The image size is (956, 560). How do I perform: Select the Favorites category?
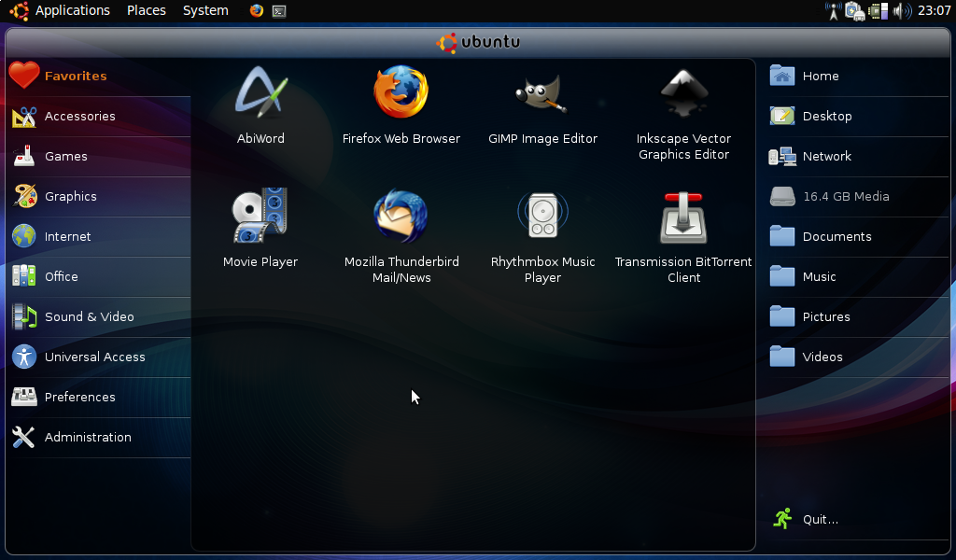[x=99, y=77]
